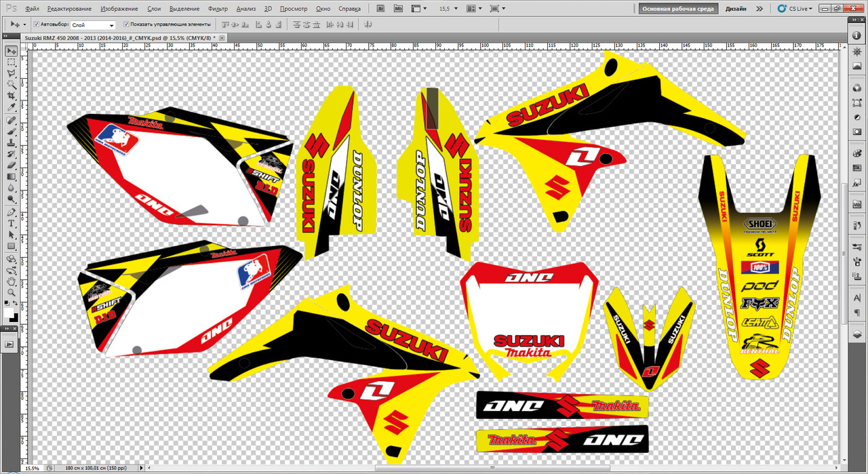This screenshot has width=868, height=474.
Task: Select the Gradient tool
Action: [12, 178]
